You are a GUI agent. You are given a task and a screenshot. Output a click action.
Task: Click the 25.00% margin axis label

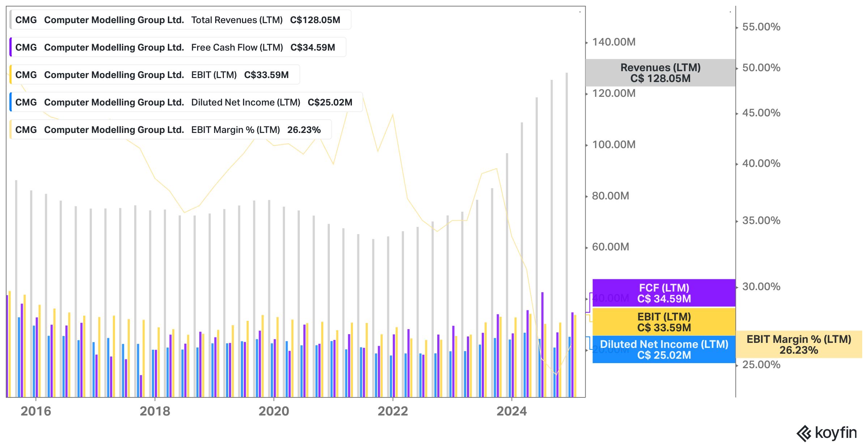pos(761,365)
